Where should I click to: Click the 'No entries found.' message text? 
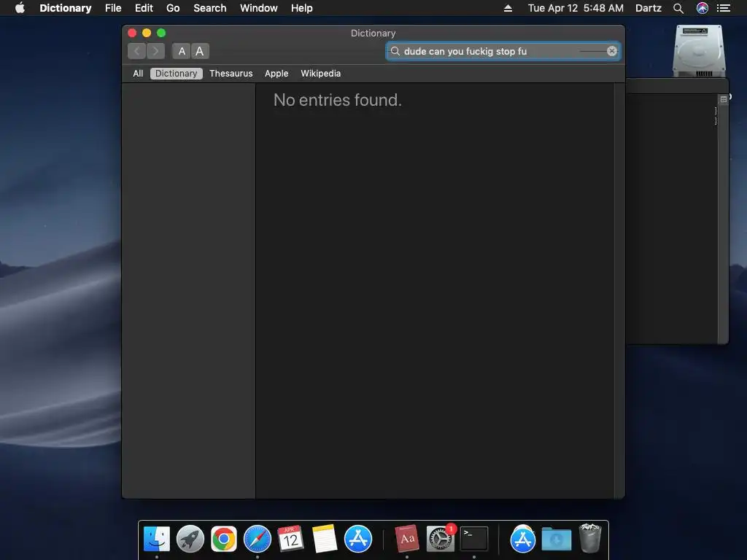pos(337,100)
